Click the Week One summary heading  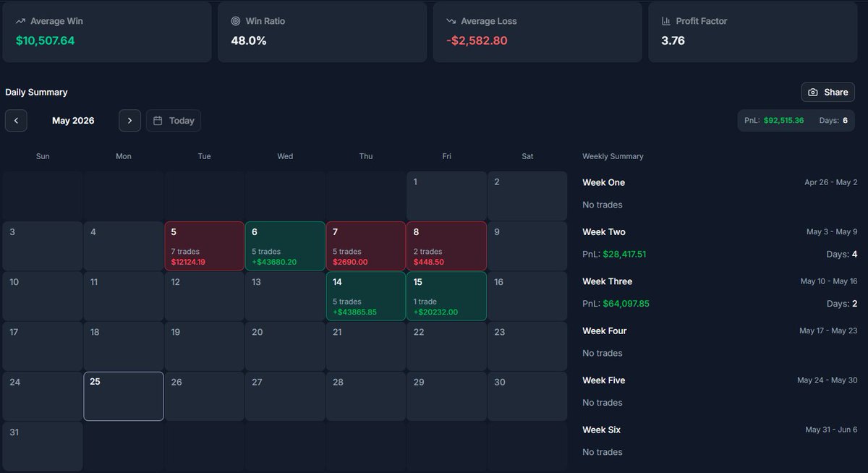pos(604,182)
